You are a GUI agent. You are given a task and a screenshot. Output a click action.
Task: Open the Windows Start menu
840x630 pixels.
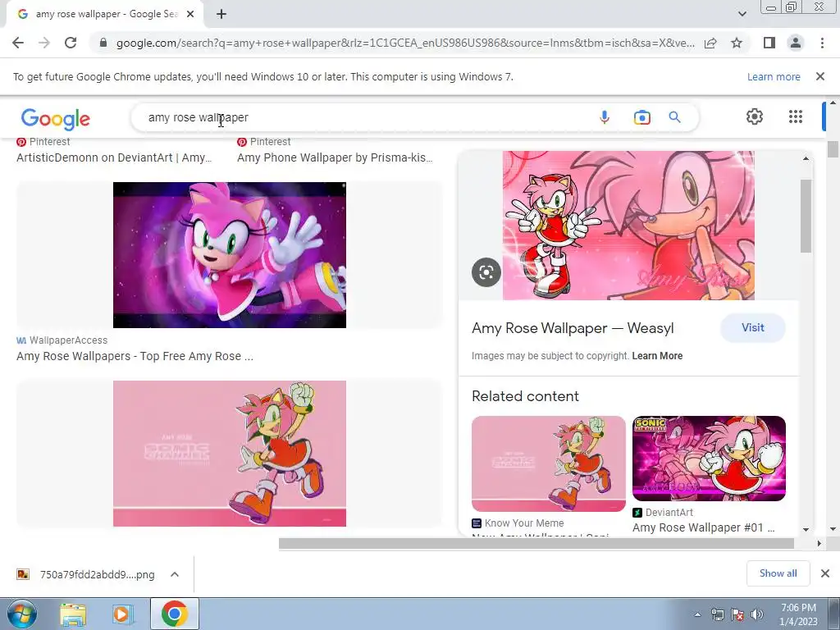[x=22, y=614]
